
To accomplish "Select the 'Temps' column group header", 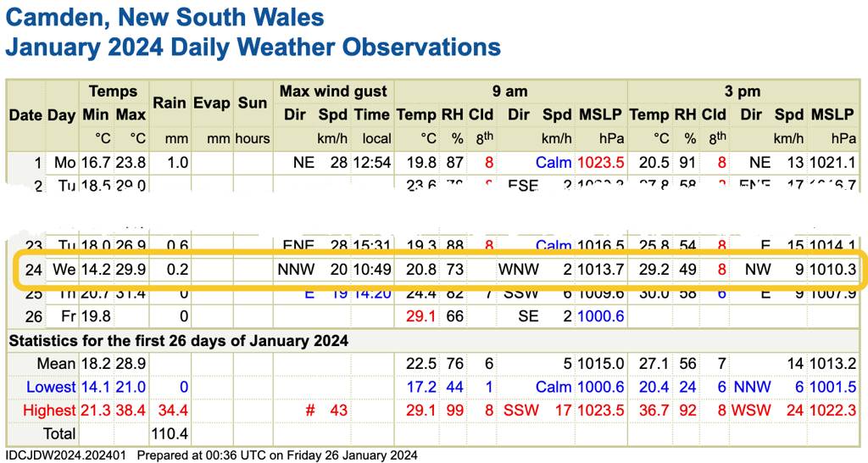I will [x=113, y=92].
